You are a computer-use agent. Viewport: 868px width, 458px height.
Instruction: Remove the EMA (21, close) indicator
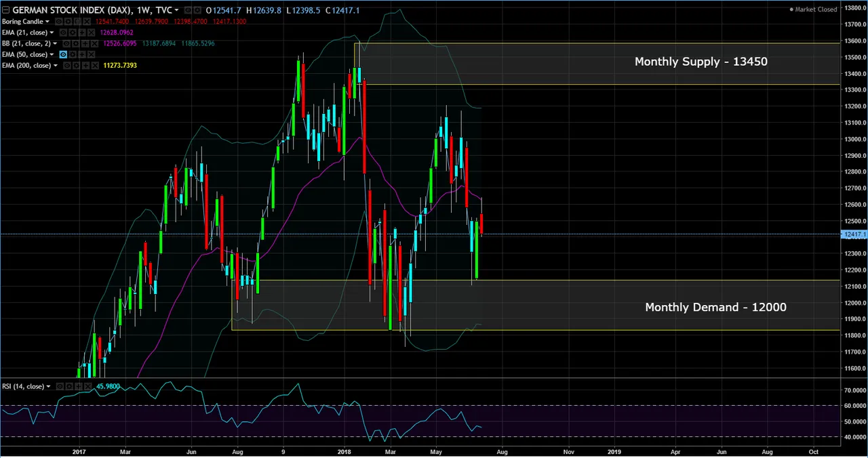click(x=92, y=33)
